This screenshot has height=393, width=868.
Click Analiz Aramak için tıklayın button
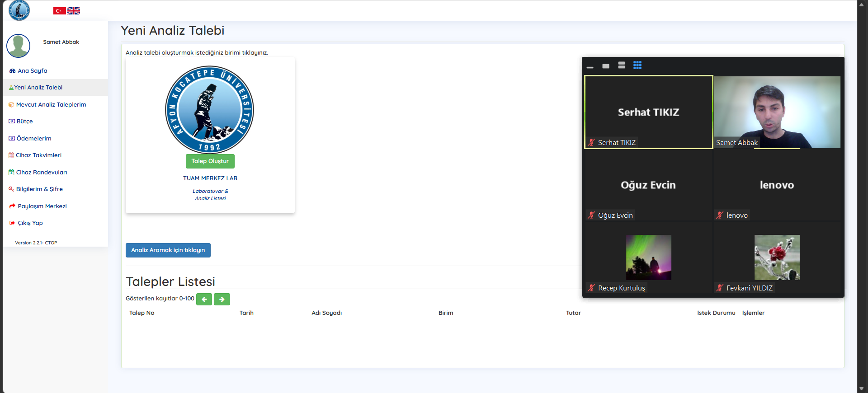168,250
